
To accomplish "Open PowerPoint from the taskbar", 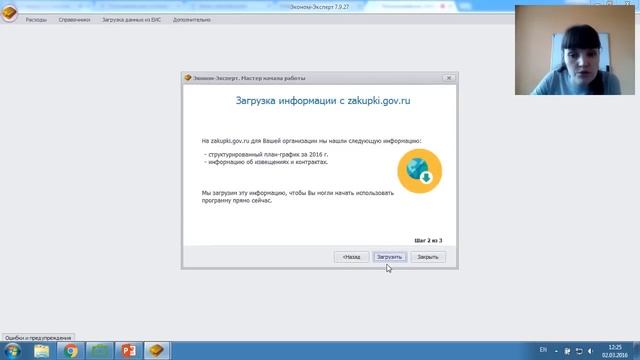I will coord(129,351).
